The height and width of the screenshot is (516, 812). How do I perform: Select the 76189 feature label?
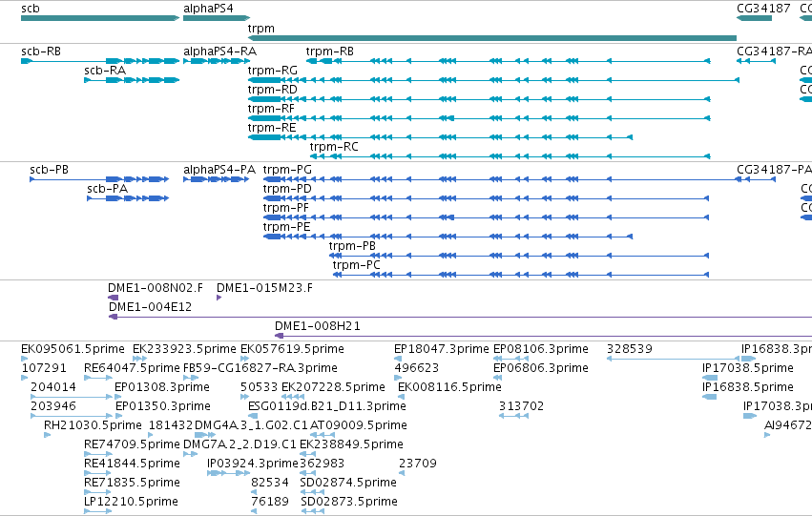pos(270,502)
